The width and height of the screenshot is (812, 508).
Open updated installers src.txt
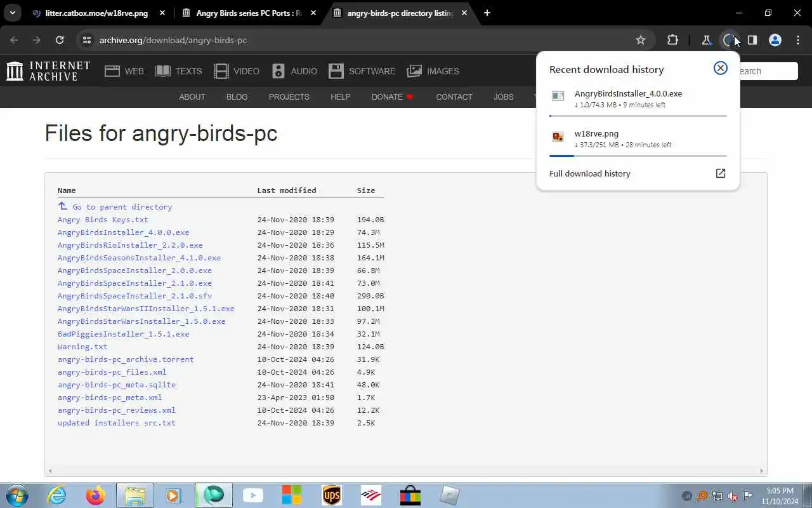(x=117, y=423)
